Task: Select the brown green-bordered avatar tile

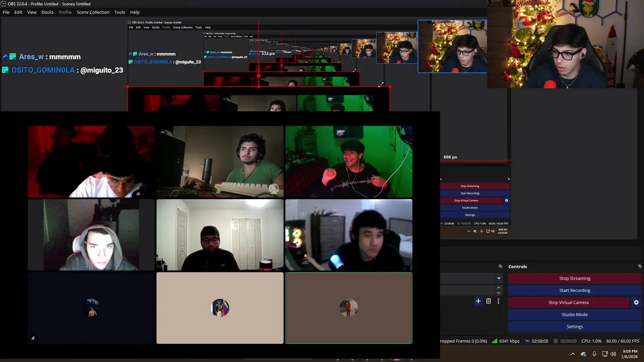Action: click(x=349, y=308)
